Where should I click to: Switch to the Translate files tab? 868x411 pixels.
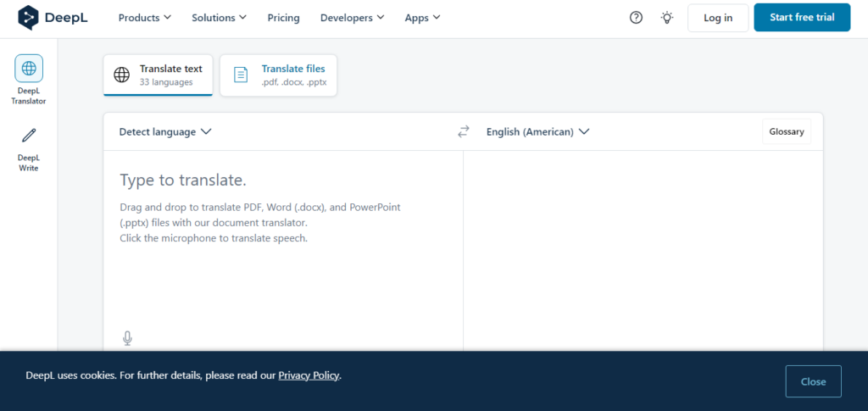pos(278,75)
